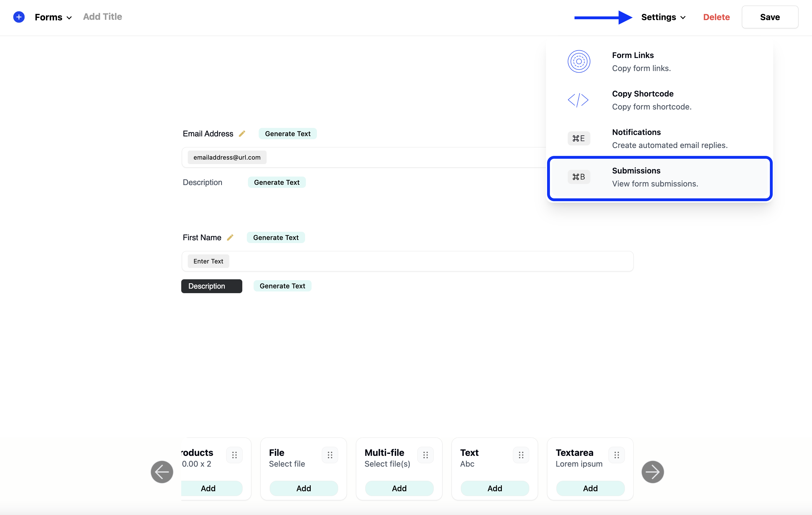Click 'Lorem ipsum' text on Textarea card
Viewport: 812px width, 515px height.
[579, 464]
